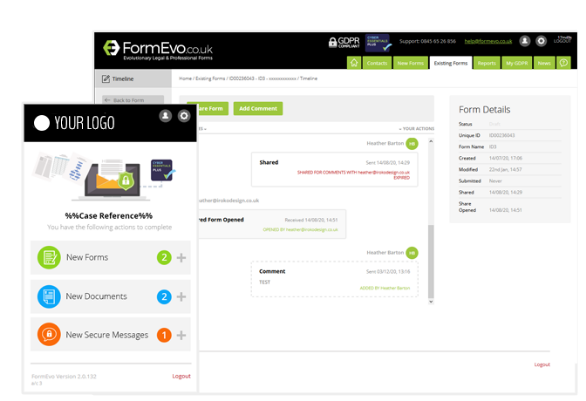Open settings gear in FormEvo header
Viewport: 586px width, 401px height.
(541, 41)
